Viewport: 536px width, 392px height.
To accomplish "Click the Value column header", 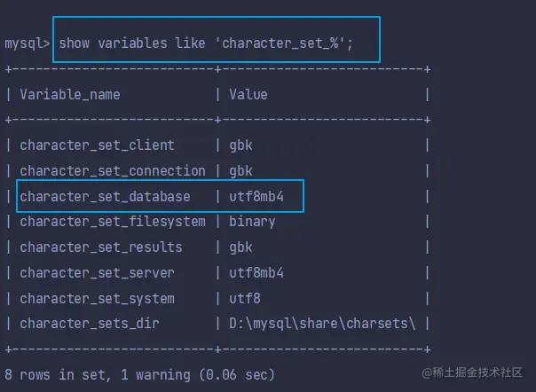I will pos(248,94).
